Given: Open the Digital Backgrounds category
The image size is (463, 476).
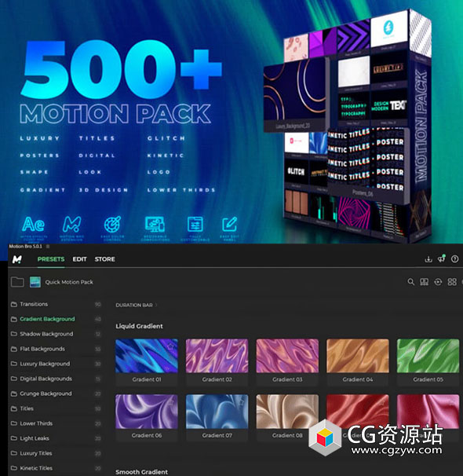Looking at the screenshot, I should pos(56,379).
